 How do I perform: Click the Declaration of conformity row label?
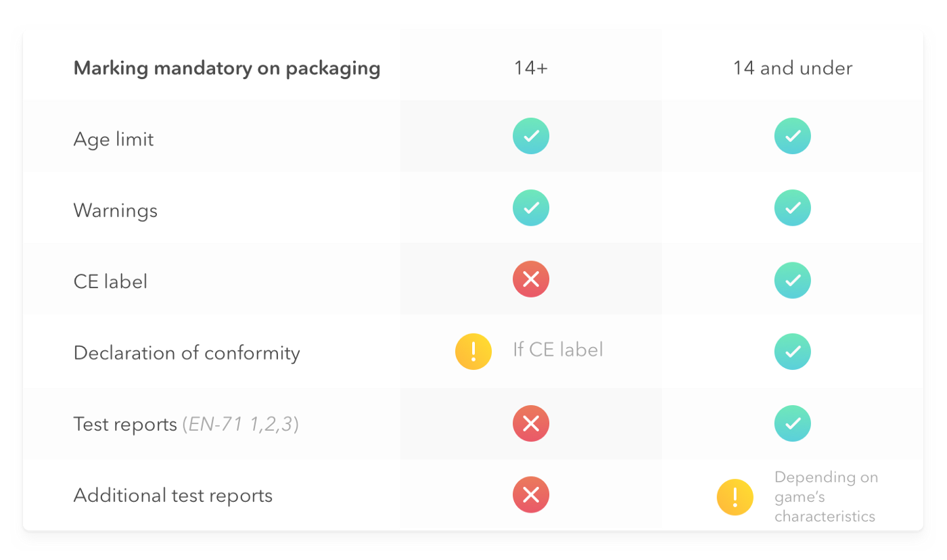[187, 353]
